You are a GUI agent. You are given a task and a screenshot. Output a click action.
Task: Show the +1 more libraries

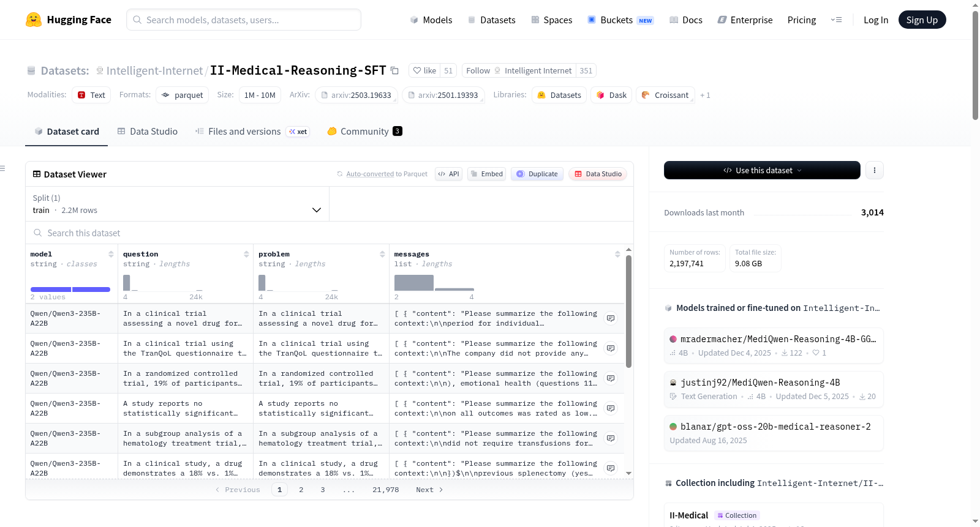click(705, 95)
